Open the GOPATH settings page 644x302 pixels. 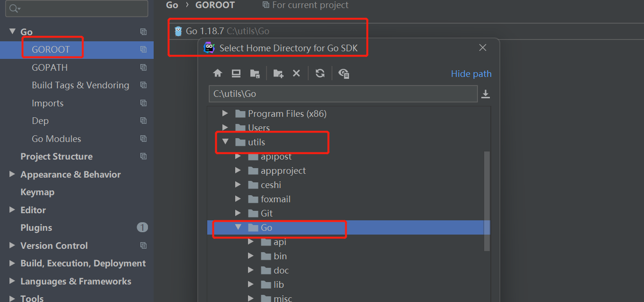click(x=50, y=67)
